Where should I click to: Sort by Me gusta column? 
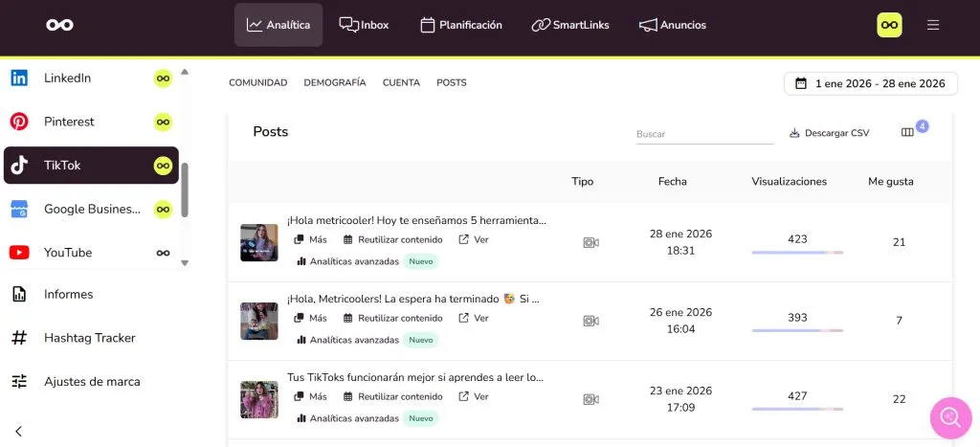pos(891,182)
